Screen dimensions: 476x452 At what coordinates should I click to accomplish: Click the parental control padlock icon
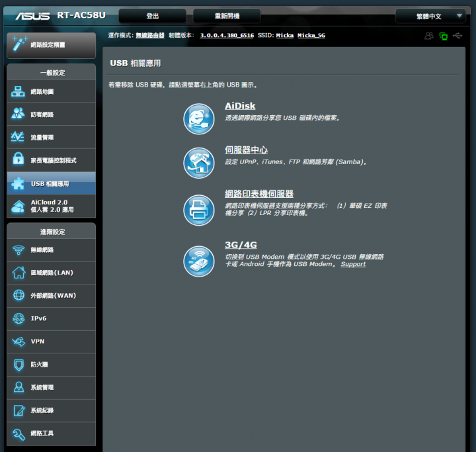[x=19, y=159]
